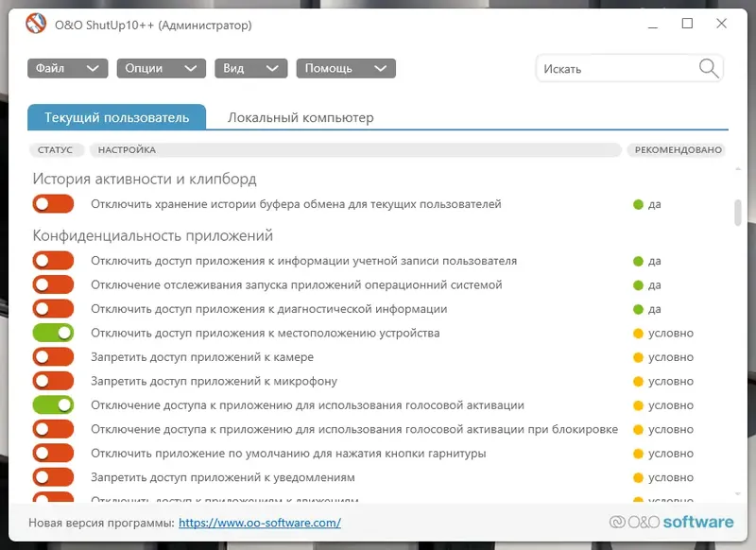Open the Опции dropdown menu
756x550 pixels.
pyautogui.click(x=160, y=68)
